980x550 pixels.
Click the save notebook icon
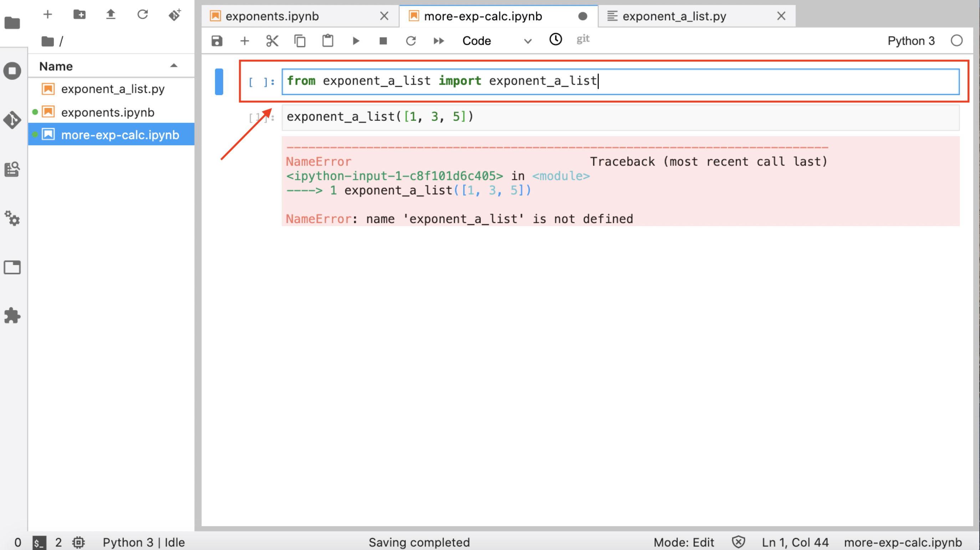(217, 41)
